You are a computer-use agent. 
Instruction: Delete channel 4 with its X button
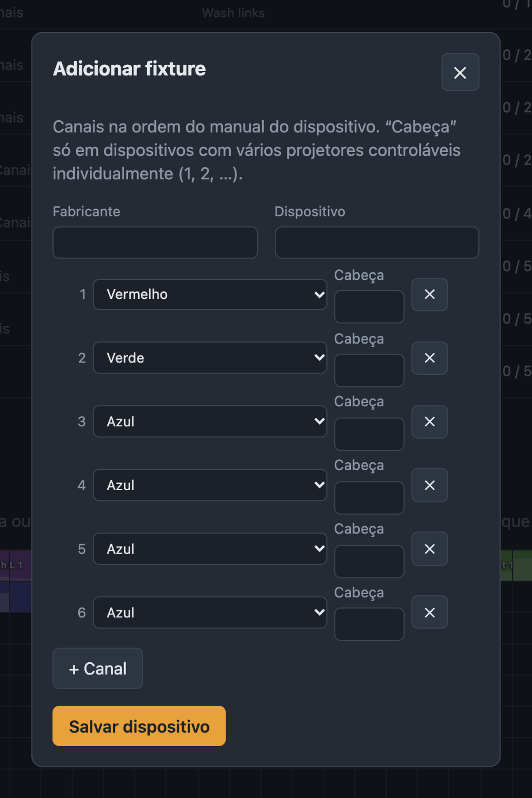429,485
